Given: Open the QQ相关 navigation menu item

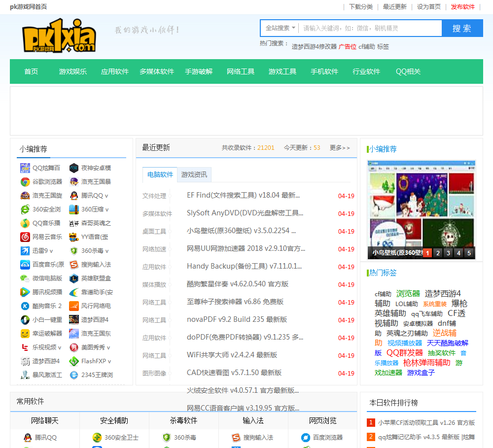Looking at the screenshot, I should [x=408, y=71].
